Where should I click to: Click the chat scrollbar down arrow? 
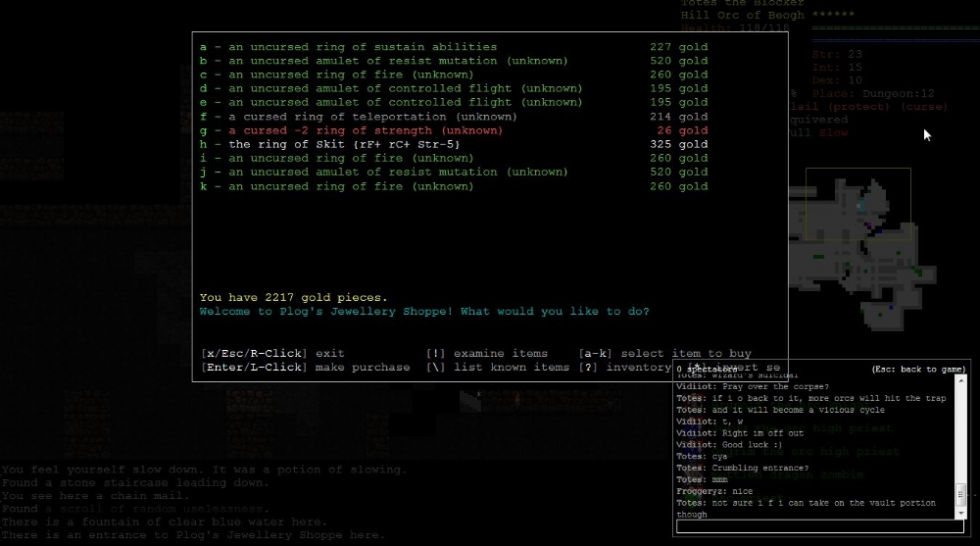tap(961, 514)
